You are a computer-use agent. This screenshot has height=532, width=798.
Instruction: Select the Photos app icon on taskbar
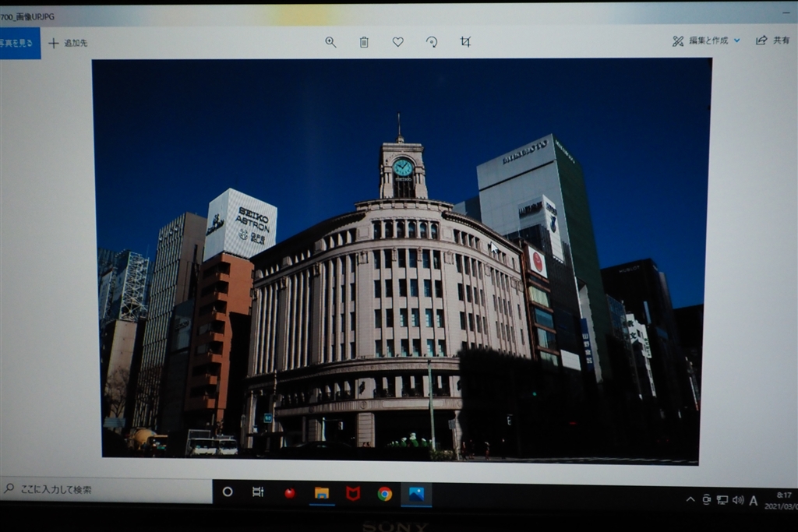416,495
